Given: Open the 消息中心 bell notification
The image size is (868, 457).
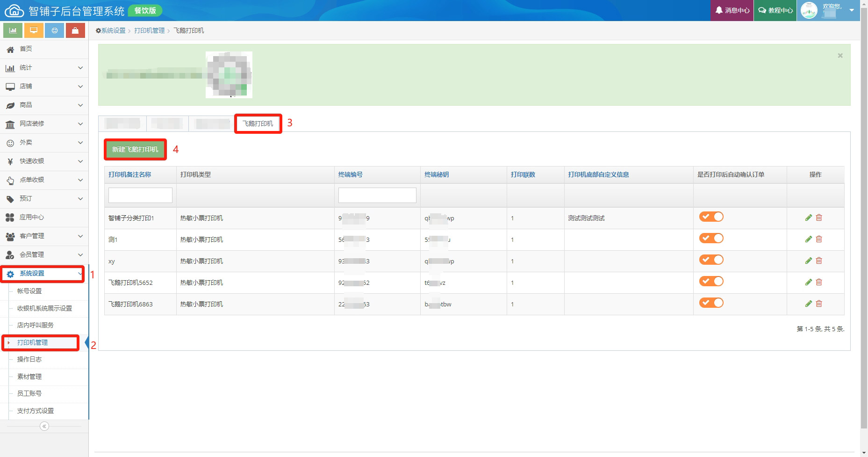Looking at the screenshot, I should click(732, 10).
